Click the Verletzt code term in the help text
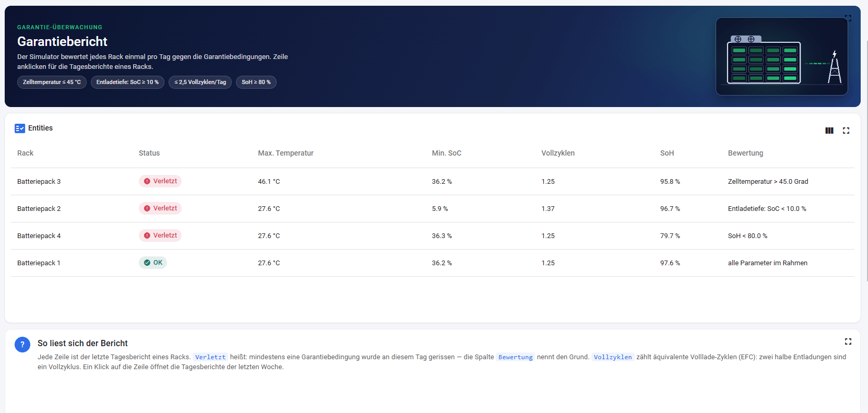This screenshot has width=868, height=413. coord(210,357)
